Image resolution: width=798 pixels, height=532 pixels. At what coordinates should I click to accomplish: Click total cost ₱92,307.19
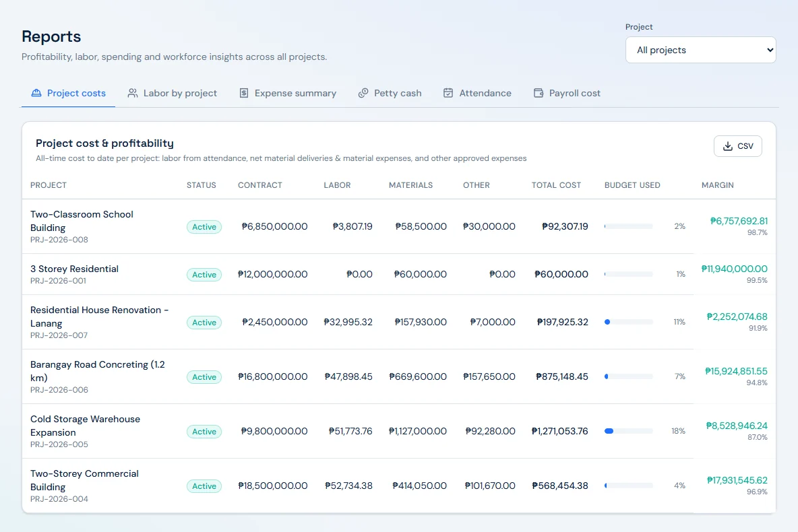565,226
